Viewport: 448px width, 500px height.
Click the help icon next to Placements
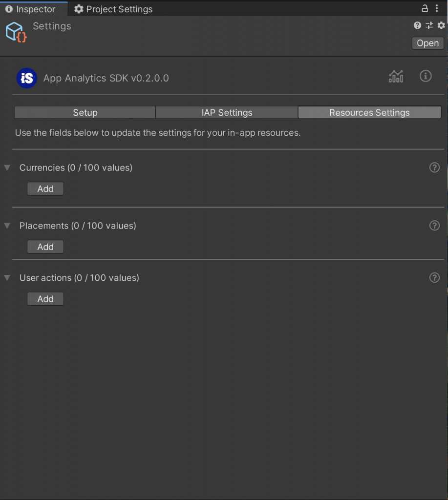(434, 226)
